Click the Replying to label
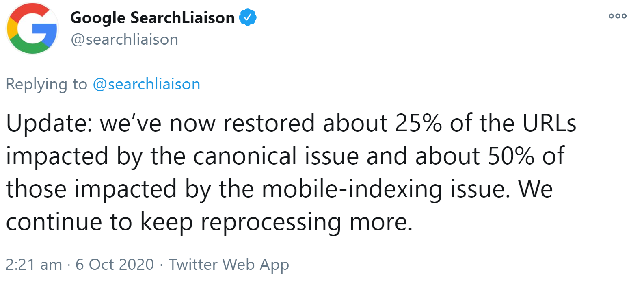644x289 pixels. coord(46,84)
